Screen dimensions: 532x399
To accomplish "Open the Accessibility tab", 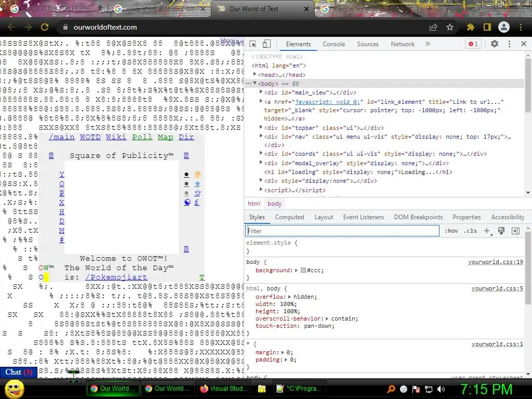I will click(508, 217).
